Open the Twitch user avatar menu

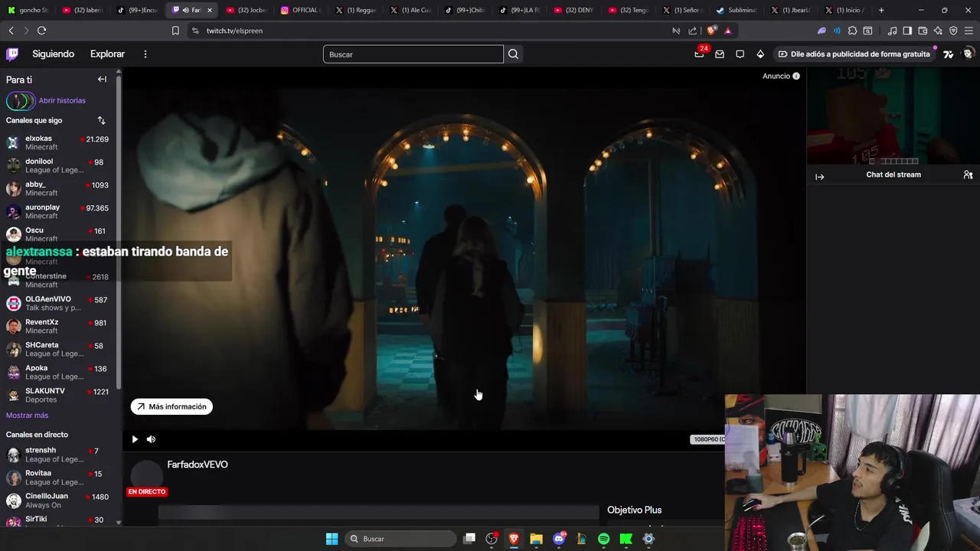(x=969, y=54)
